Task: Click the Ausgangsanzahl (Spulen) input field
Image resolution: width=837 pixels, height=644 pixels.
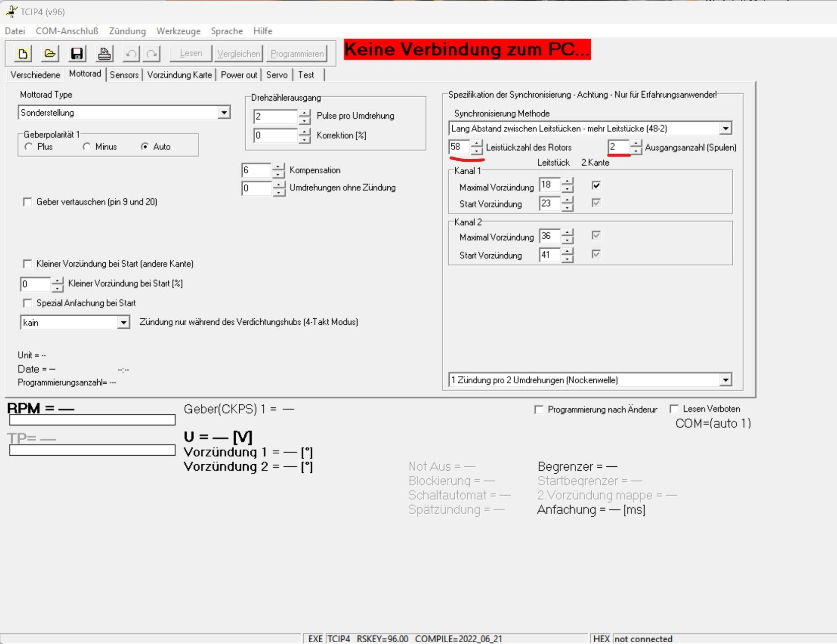Action: 619,147
